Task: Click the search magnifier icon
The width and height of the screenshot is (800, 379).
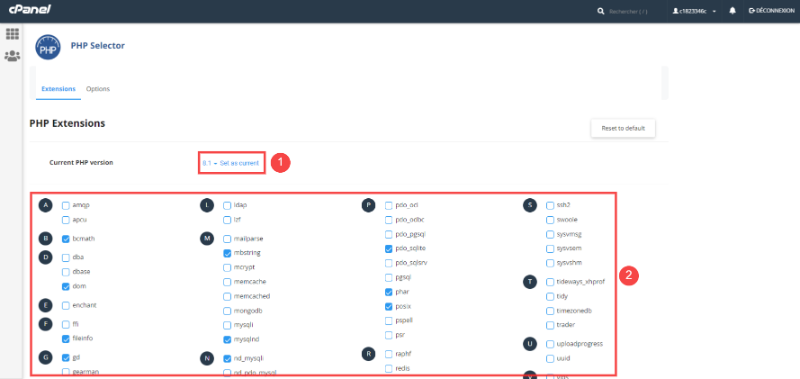Action: point(601,11)
